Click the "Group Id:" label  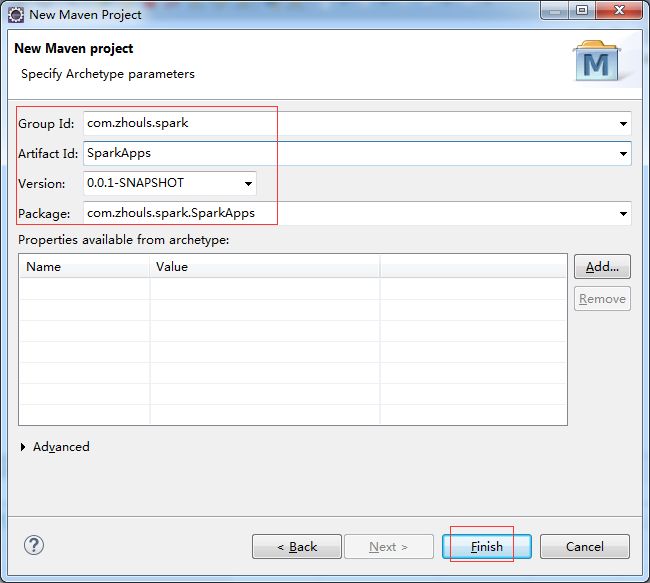(x=46, y=124)
